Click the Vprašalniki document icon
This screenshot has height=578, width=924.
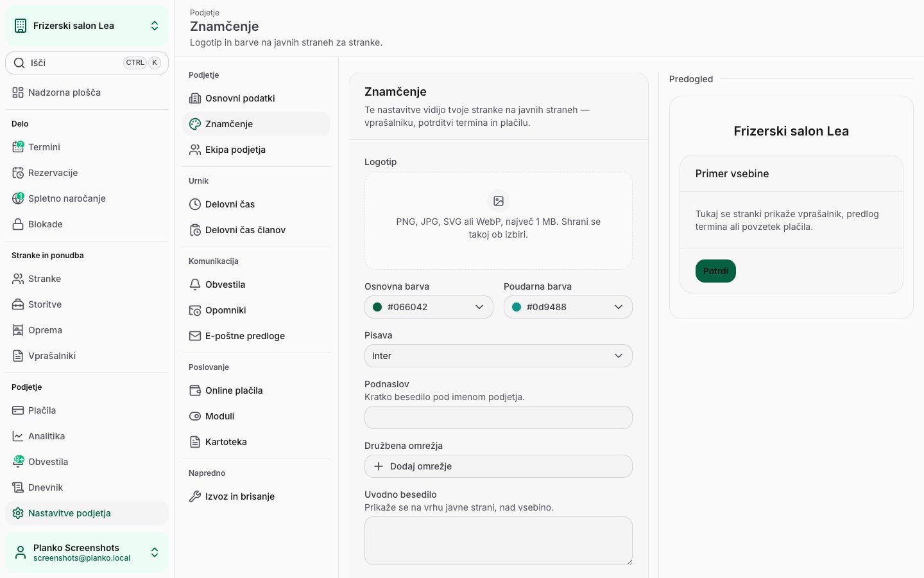pos(18,356)
